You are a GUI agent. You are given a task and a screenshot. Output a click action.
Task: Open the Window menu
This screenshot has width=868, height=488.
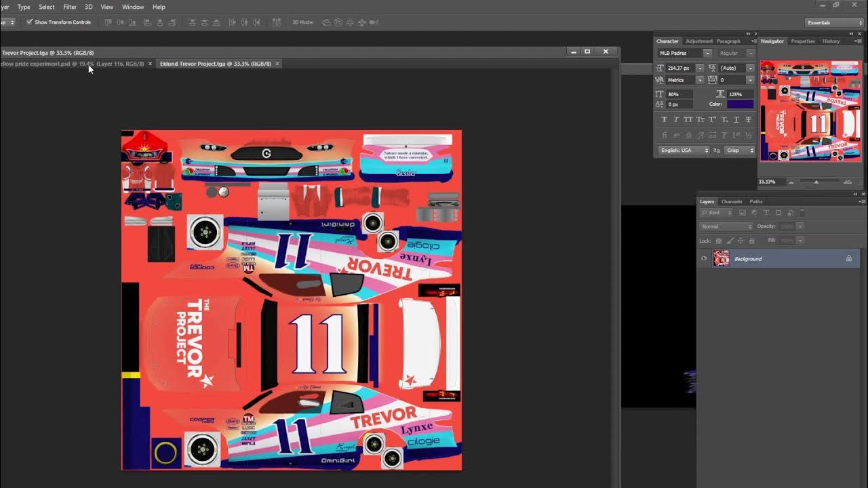click(133, 7)
